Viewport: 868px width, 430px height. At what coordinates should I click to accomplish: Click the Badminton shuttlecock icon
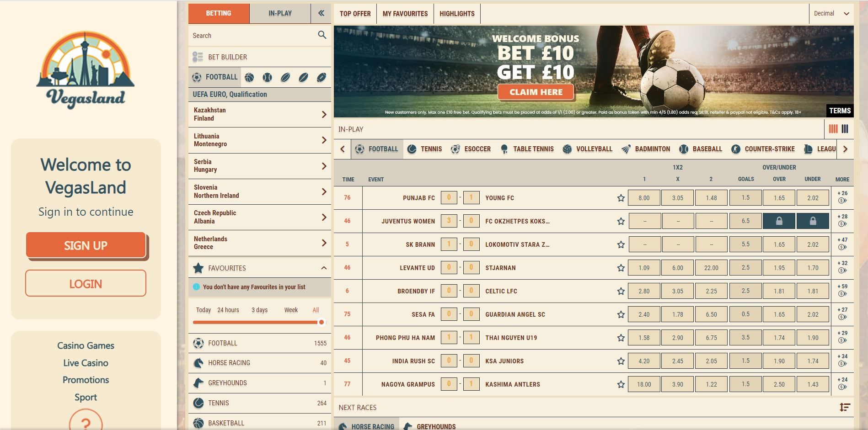[626, 149]
